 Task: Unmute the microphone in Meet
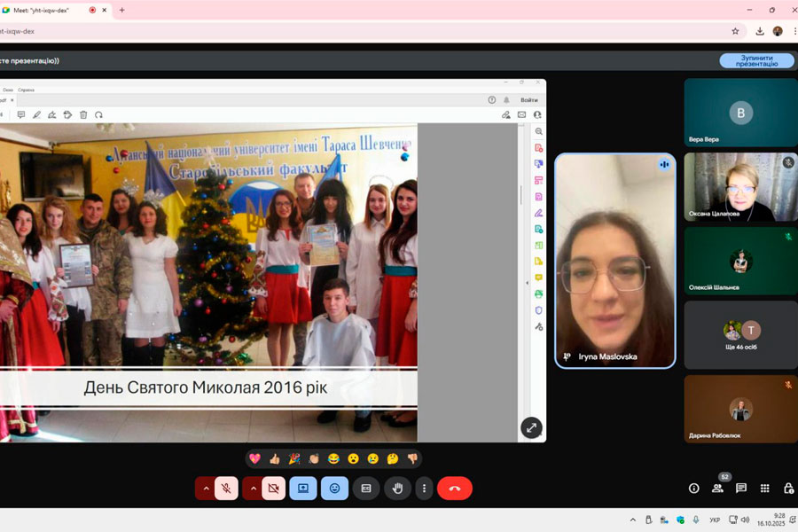tap(227, 488)
